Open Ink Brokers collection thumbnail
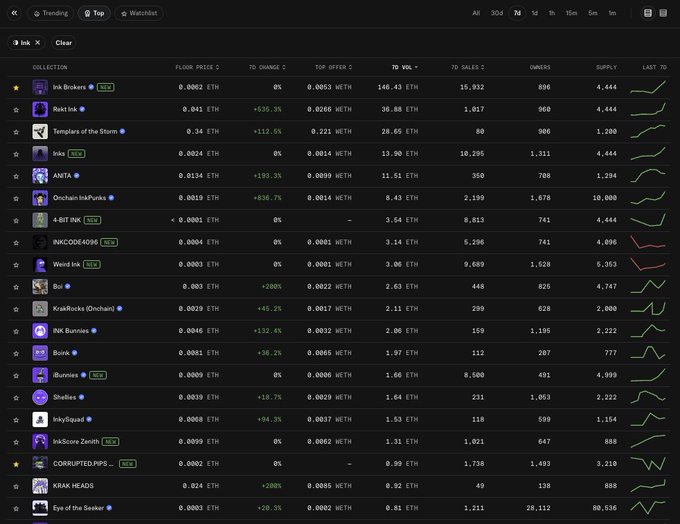 (x=40, y=87)
